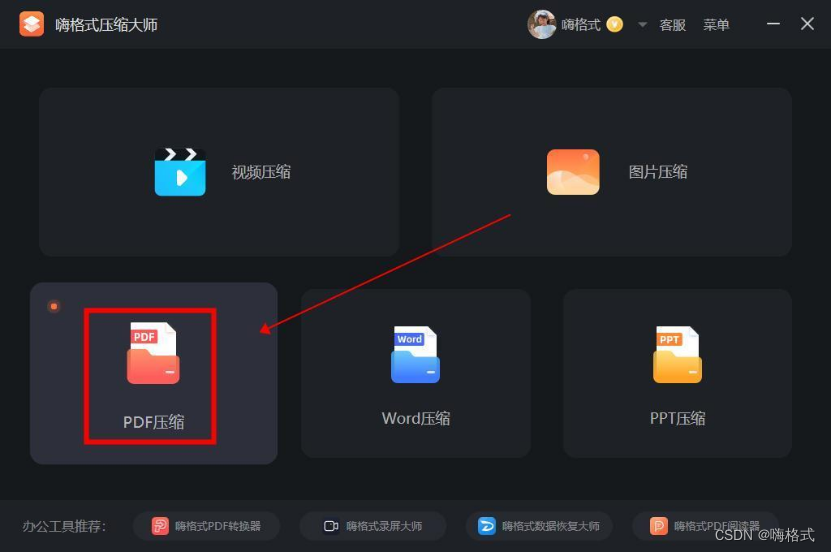Open 嗨格式录屏大师 recommended tool
The width and height of the screenshot is (831, 552).
click(x=373, y=526)
